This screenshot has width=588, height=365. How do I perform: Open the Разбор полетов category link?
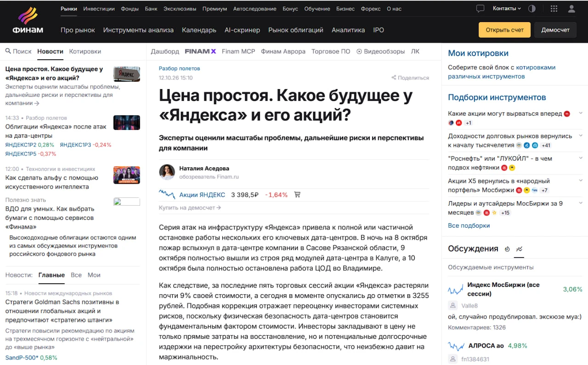pyautogui.click(x=179, y=68)
